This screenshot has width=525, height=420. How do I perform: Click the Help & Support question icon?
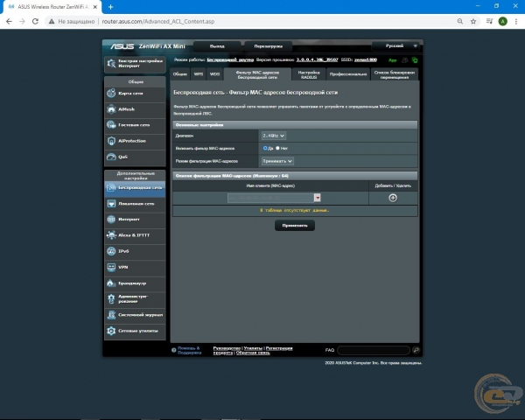coord(174,350)
